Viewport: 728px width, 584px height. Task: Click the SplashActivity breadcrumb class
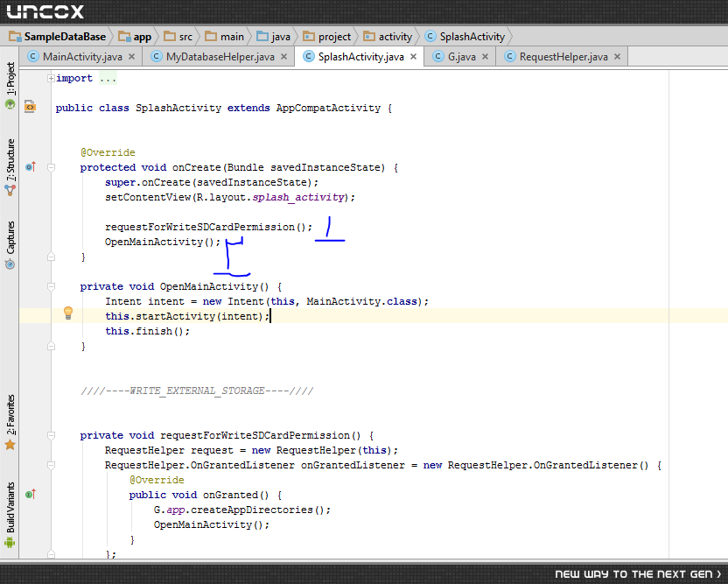(x=465, y=37)
